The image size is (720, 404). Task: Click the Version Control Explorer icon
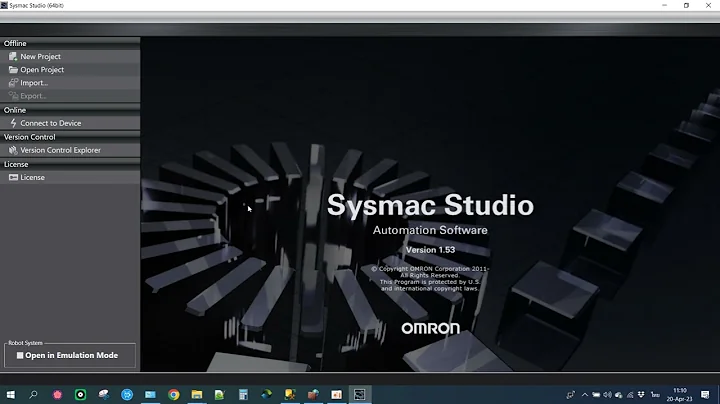(13, 150)
